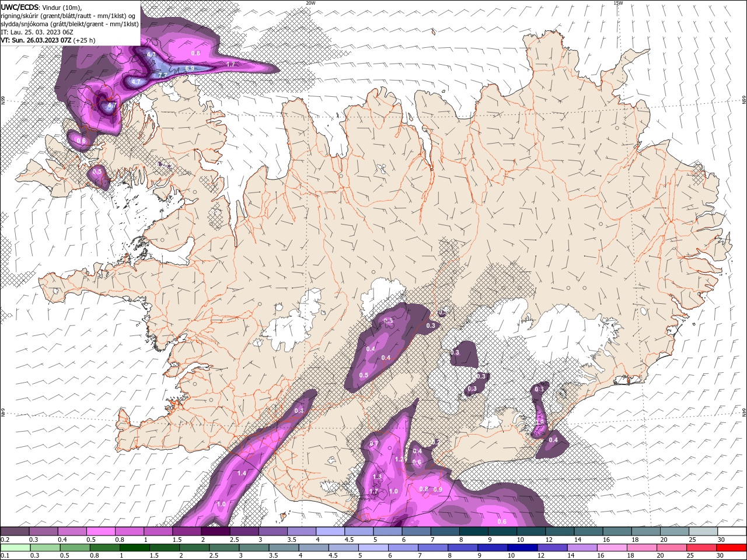
Task: Pick the 2 rain scale swatch
Action: tap(194, 548)
